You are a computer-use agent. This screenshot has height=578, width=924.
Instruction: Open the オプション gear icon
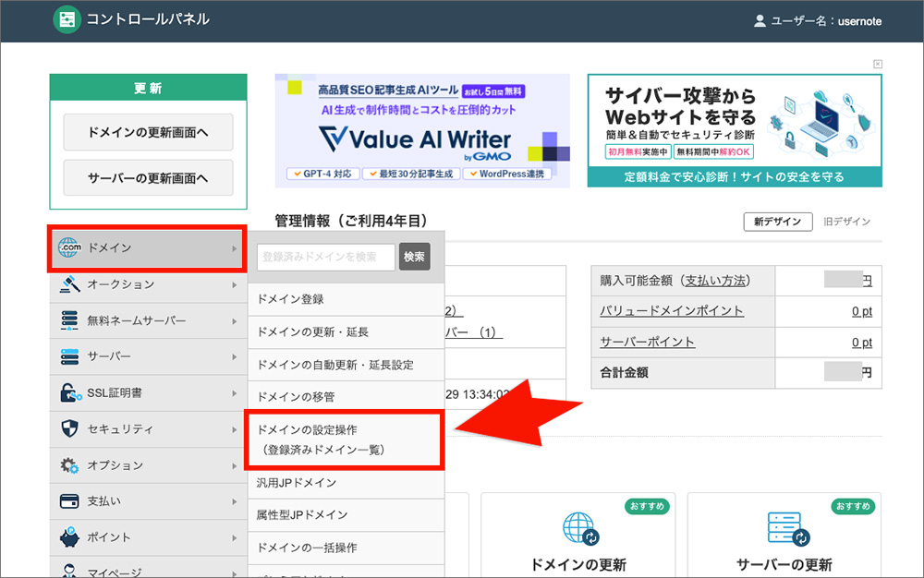pos(70,464)
